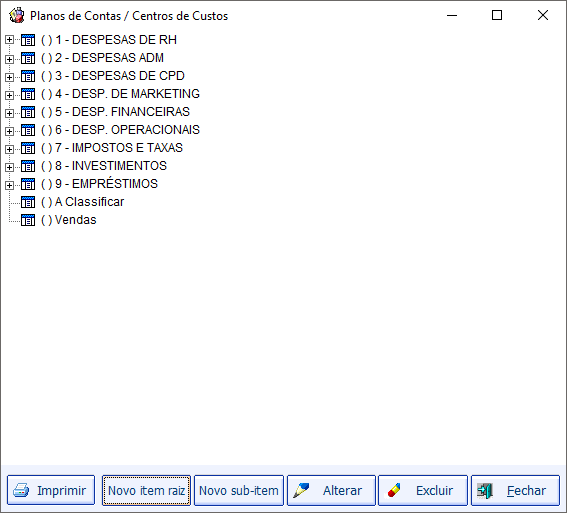Expand the 8 - INVESTIMENTOS tree node
567x513 pixels.
(9, 167)
